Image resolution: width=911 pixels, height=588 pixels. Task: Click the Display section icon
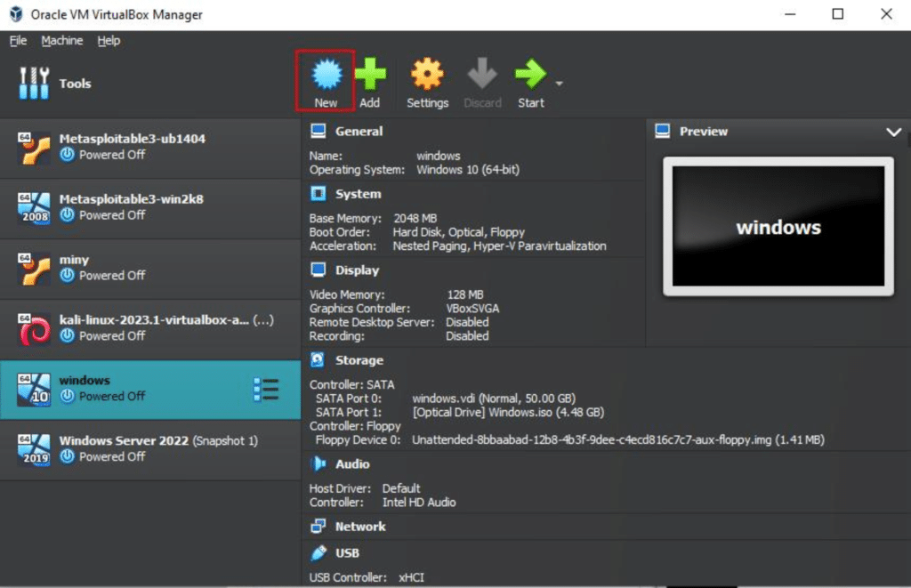tap(318, 270)
